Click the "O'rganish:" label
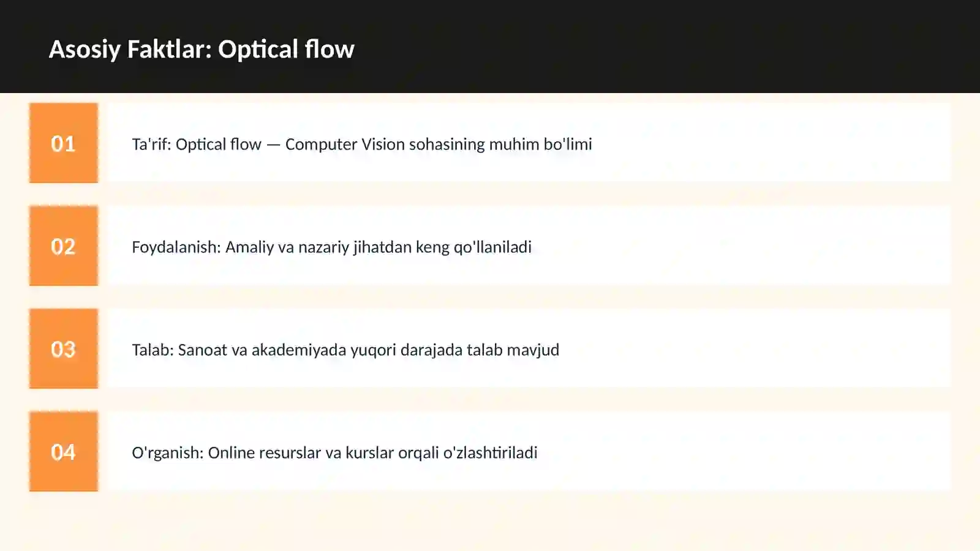The width and height of the screenshot is (980, 551). [x=167, y=452]
